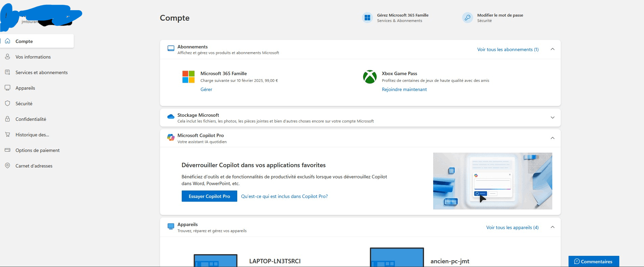The width and height of the screenshot is (644, 267).
Task: Click the Microsoft 365 Famille logo
Action: 188,77
